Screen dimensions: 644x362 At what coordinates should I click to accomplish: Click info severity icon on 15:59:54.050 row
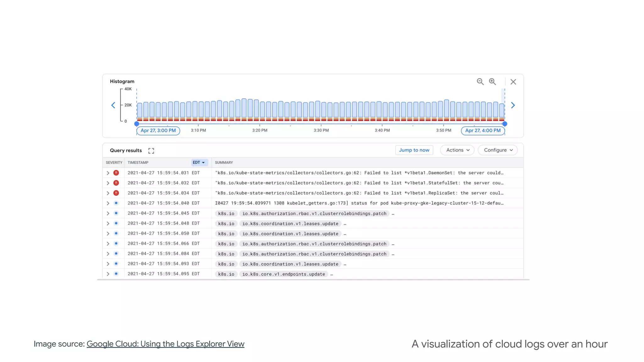click(116, 233)
